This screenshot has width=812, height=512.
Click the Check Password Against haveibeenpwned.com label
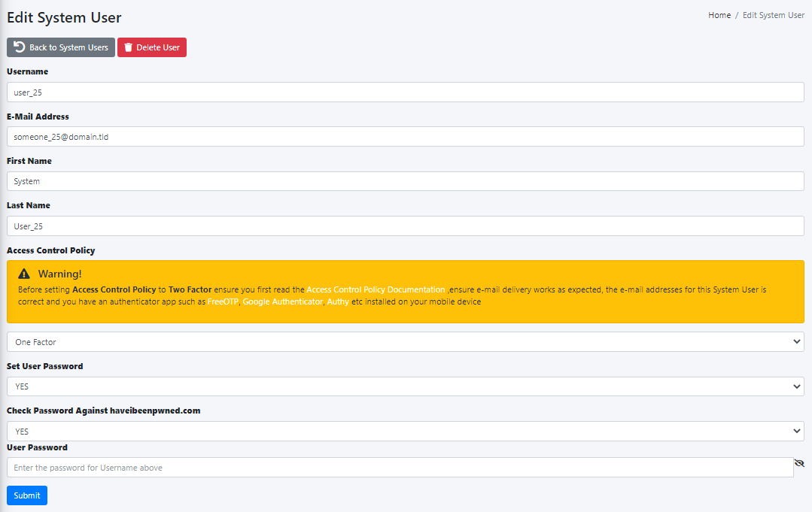[104, 411]
